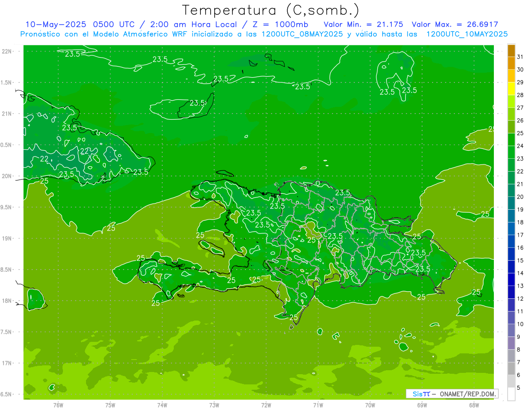Click the legend value "9"

pos(519,337)
